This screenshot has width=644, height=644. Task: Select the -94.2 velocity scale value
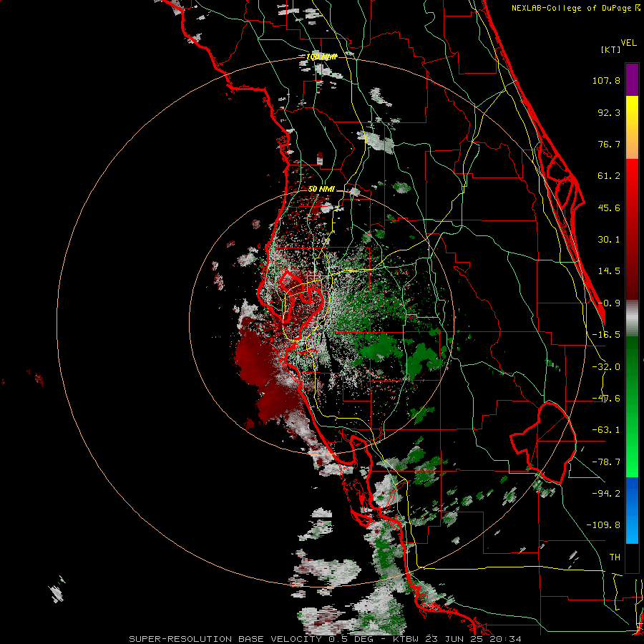(x=606, y=493)
